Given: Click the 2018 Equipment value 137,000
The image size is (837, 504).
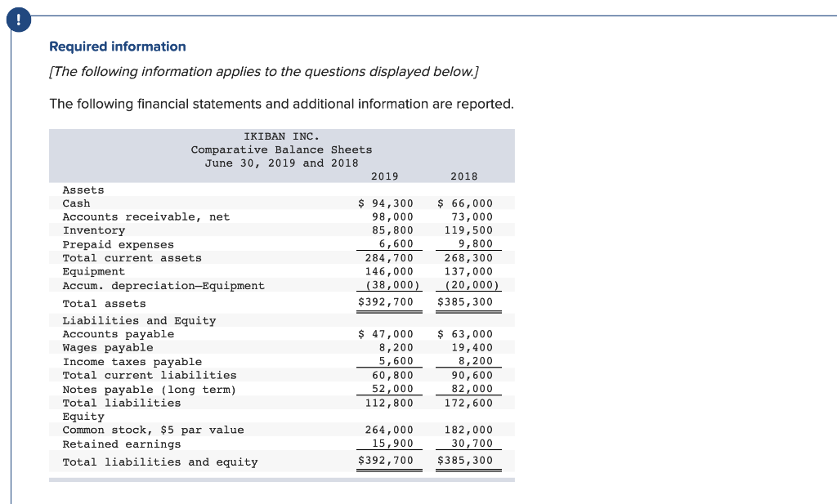Looking at the screenshot, I should [468, 271].
